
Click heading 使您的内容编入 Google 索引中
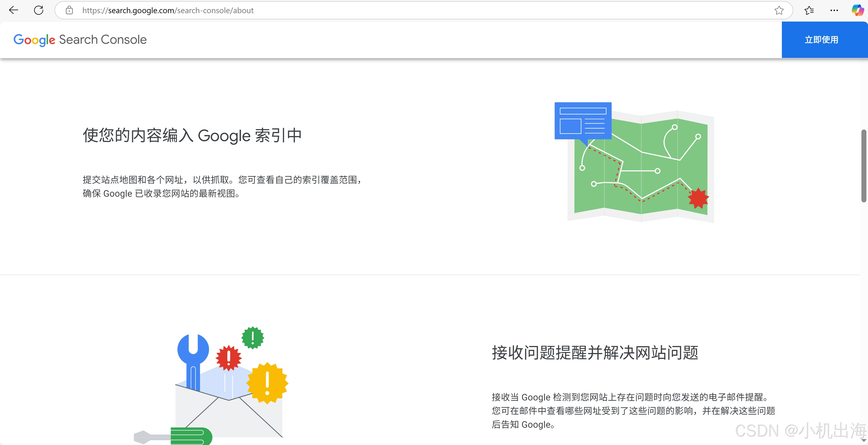(x=192, y=135)
